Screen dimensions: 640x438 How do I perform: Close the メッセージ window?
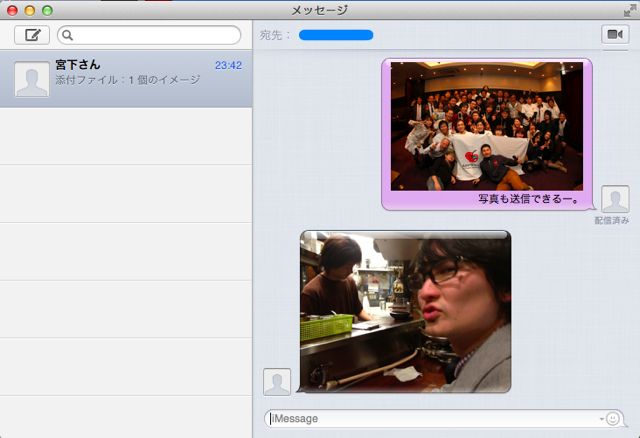12,10
